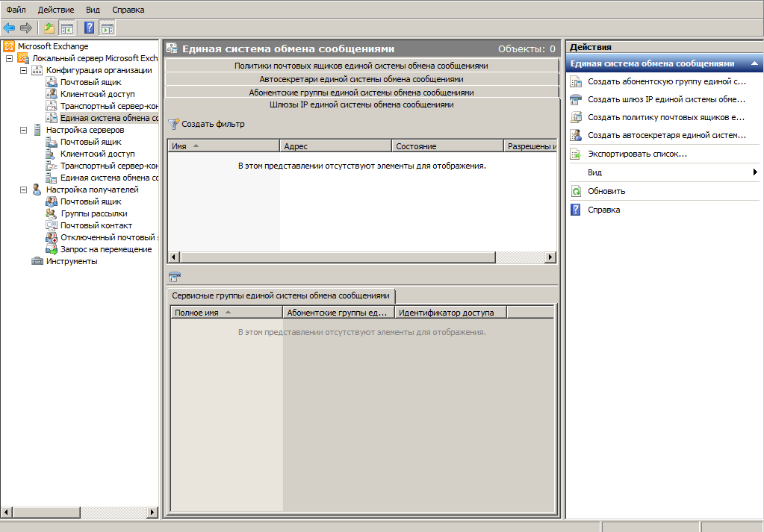Click the Настройка получателей user icon
Image resolution: width=764 pixels, height=532 pixels.
pyautogui.click(x=37, y=190)
